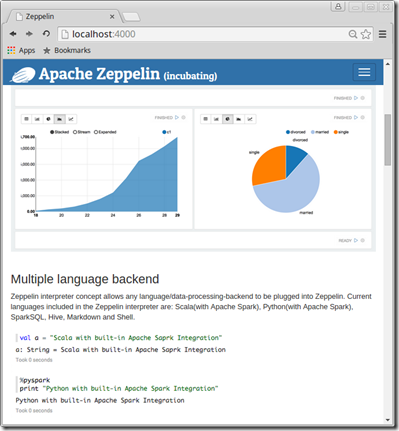Choose the Stream chart mode
Screen dimensions: 399x431
[x=82, y=132]
